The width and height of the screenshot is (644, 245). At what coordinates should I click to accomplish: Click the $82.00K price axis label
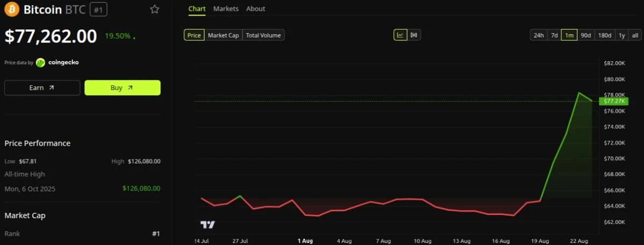point(614,63)
